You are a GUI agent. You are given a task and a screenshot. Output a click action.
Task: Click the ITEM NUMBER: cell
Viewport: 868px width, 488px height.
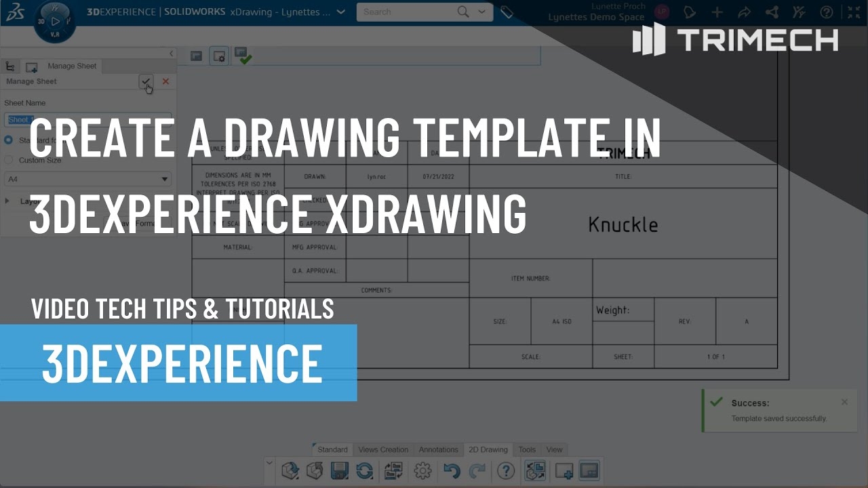tap(530, 279)
